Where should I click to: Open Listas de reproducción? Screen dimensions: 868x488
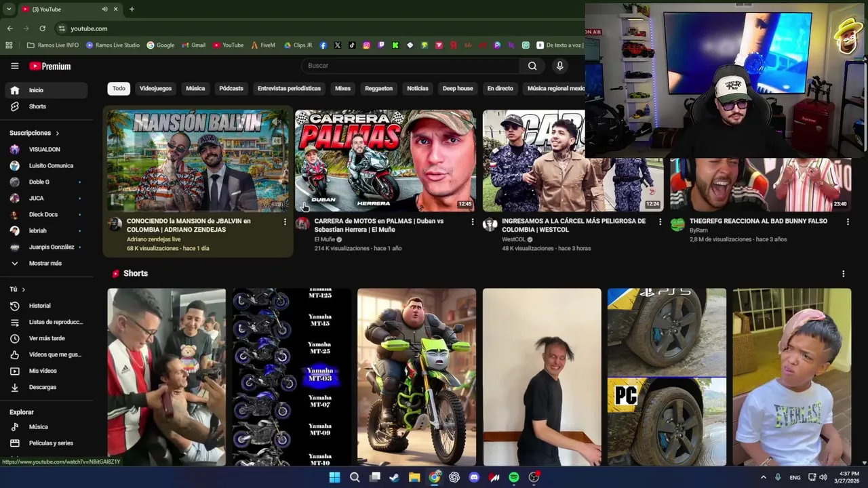[x=46, y=322]
